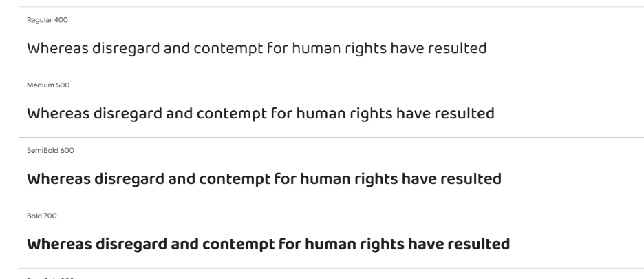
Task: Click the Medium 500 weight label
Action: point(48,85)
